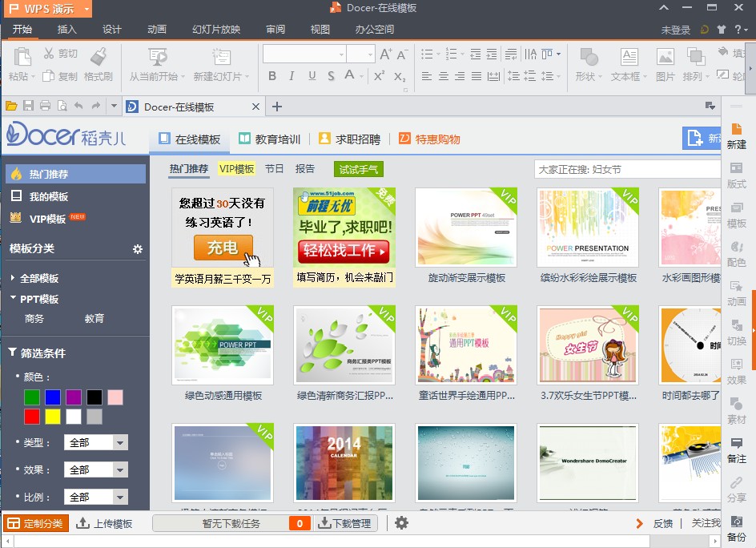Click the template search input field
Viewport: 756px width, 548px height.
(625, 169)
